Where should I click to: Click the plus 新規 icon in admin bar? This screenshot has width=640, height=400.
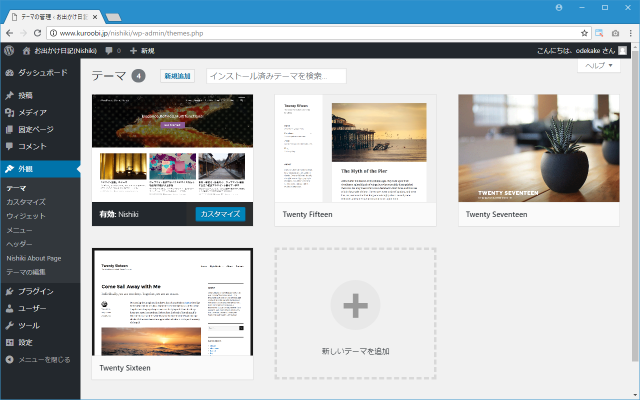click(x=133, y=51)
